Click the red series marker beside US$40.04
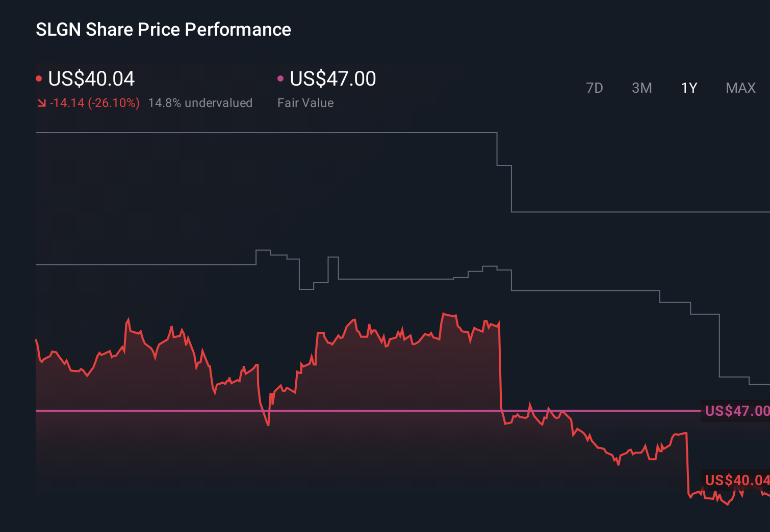Viewport: 770px width, 532px height. pyautogui.click(x=39, y=77)
